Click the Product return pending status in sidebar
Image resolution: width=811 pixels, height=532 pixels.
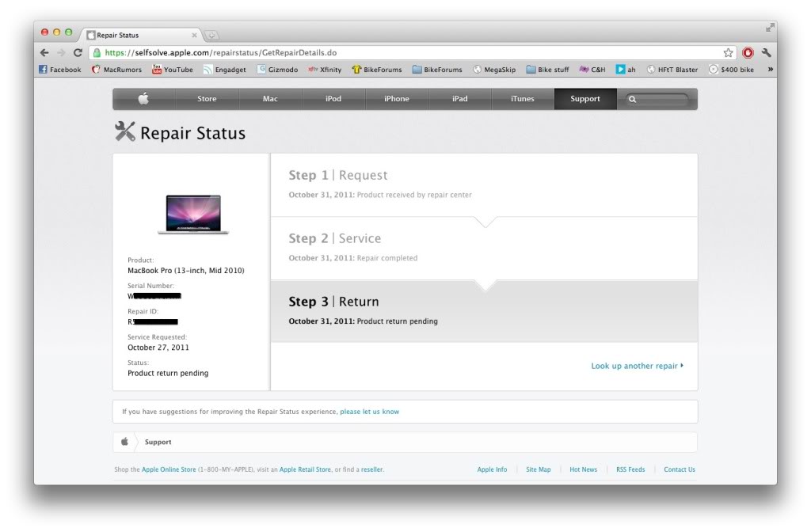[168, 374]
